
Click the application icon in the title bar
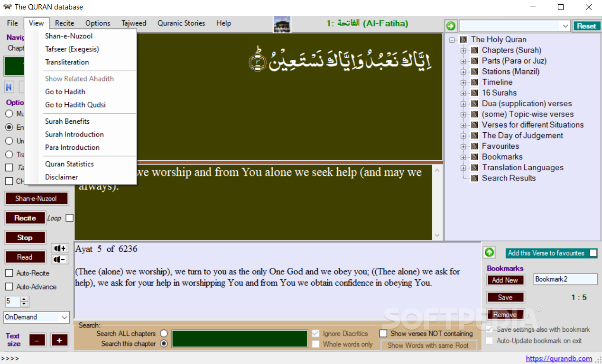click(7, 7)
